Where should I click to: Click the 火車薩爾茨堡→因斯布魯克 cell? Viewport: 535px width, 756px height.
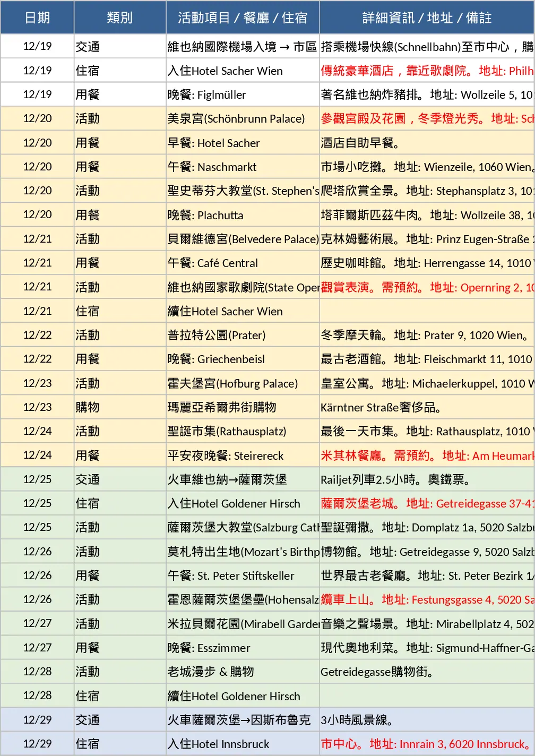243,720
